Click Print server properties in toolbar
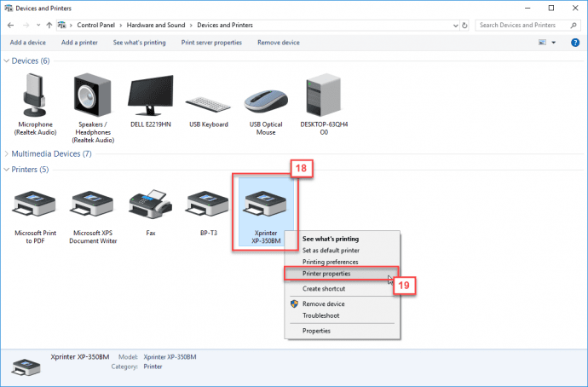This screenshot has width=588, height=387. pos(211,43)
